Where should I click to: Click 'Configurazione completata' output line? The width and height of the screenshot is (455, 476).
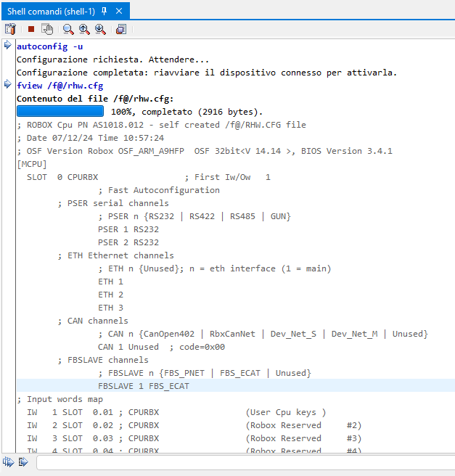207,73
